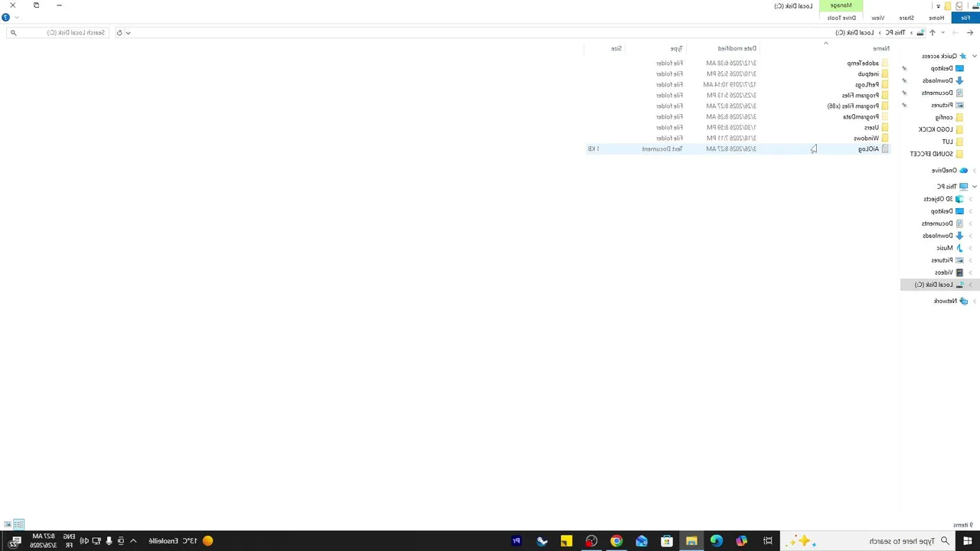
Task: Open recent locations dropdown arrow
Action: pyautogui.click(x=942, y=32)
